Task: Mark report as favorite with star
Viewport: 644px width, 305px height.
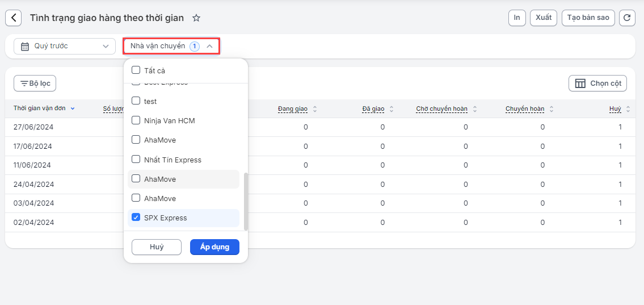Action: tap(196, 18)
